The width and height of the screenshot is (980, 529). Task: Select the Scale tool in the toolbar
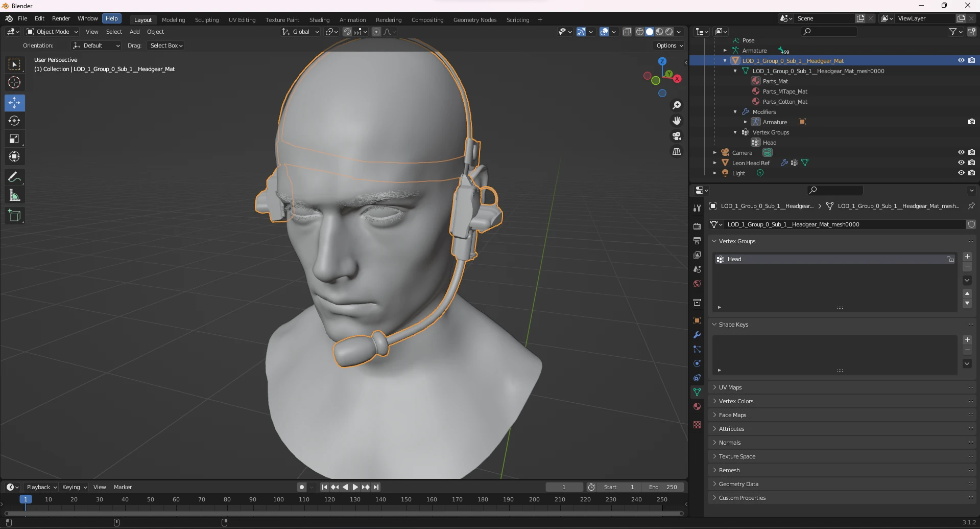point(14,139)
